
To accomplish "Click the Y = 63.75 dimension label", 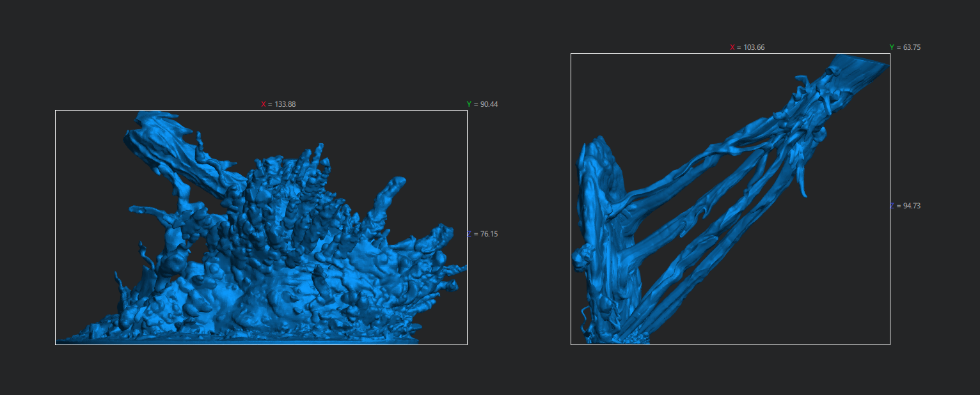I will [x=905, y=47].
